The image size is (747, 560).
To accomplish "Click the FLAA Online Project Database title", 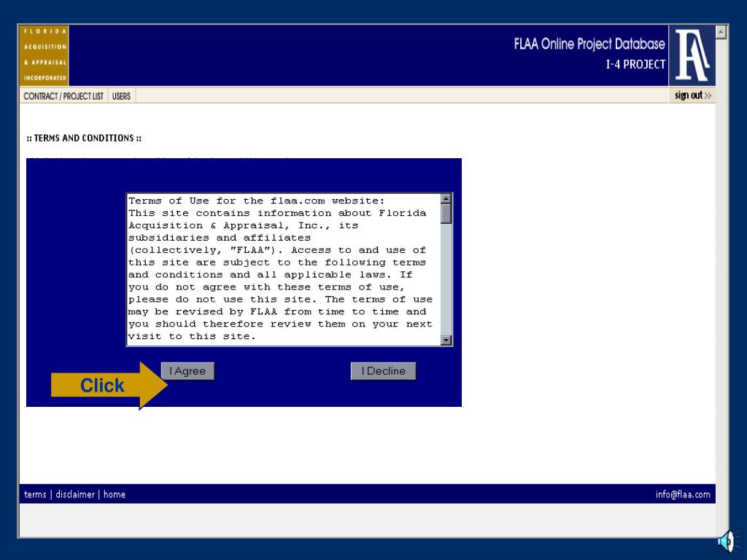I will coord(589,44).
